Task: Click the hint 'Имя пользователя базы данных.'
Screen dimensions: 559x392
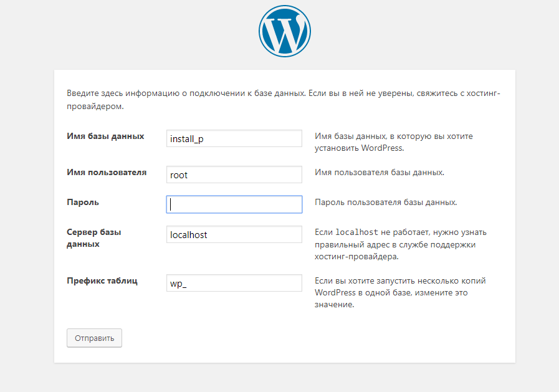Action: point(380,173)
